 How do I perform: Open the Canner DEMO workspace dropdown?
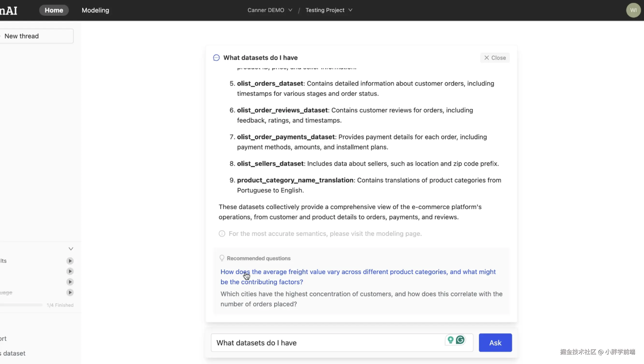click(270, 10)
